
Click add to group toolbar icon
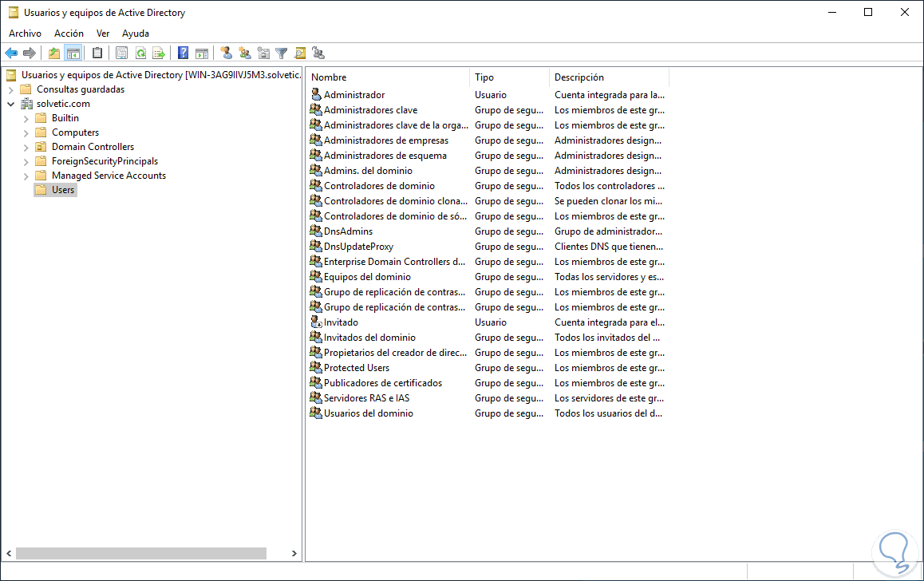319,53
